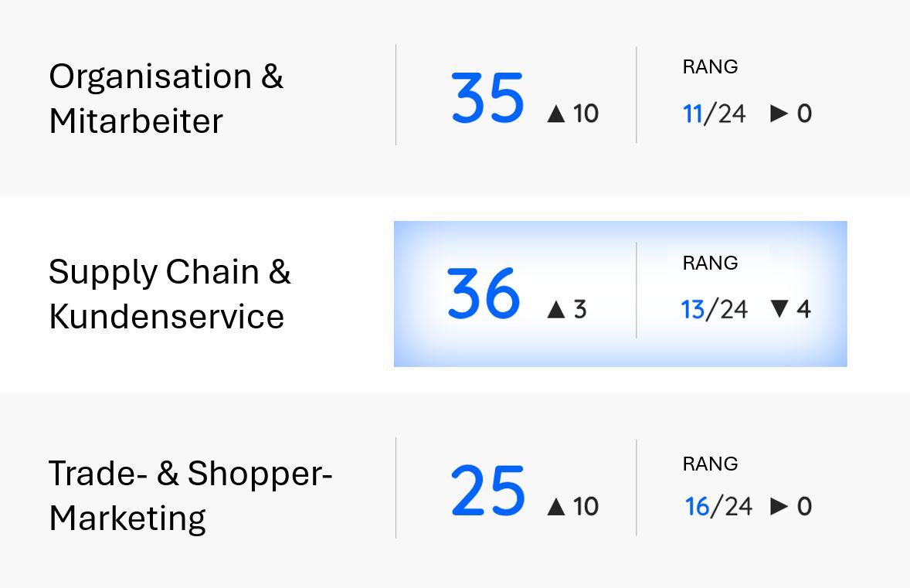Click the down arrow next to rank 13/24
This screenshot has height=588, width=910.
[x=779, y=310]
